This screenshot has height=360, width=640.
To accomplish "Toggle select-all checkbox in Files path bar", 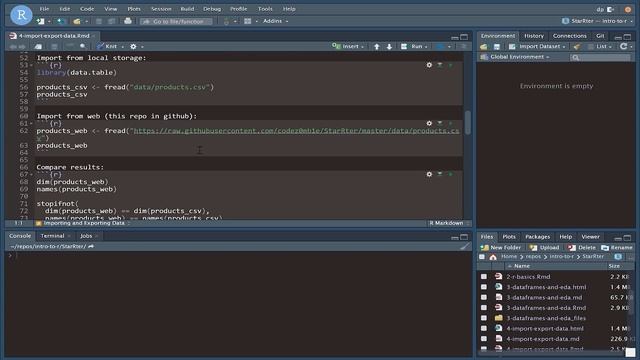I will coord(482,257).
